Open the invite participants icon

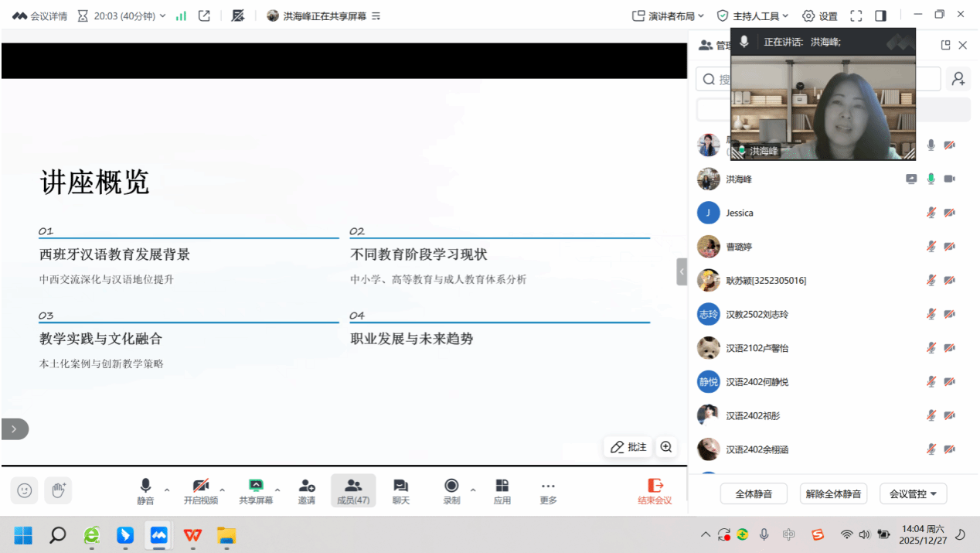307,490
